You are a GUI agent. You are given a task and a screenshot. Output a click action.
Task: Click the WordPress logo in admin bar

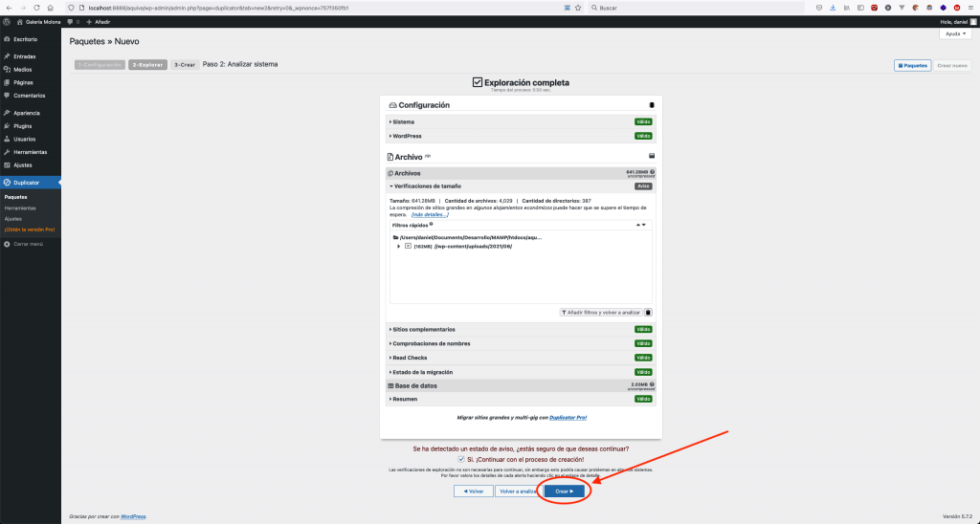click(7, 21)
